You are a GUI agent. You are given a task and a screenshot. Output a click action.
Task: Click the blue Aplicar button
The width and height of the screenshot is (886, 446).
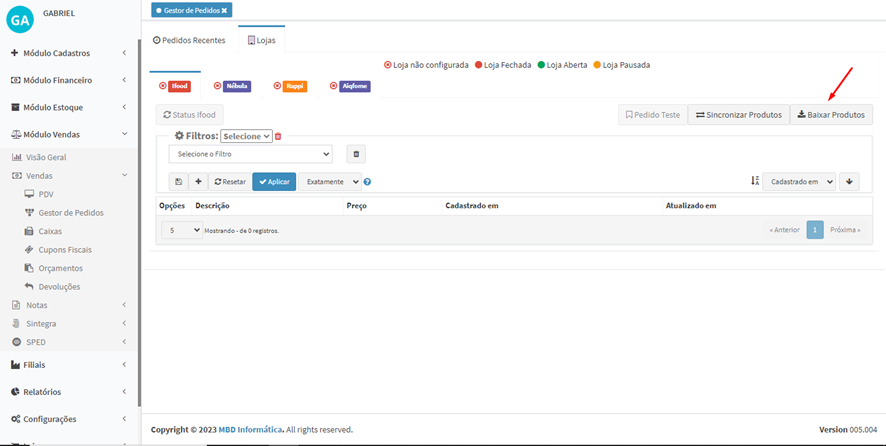(x=274, y=182)
